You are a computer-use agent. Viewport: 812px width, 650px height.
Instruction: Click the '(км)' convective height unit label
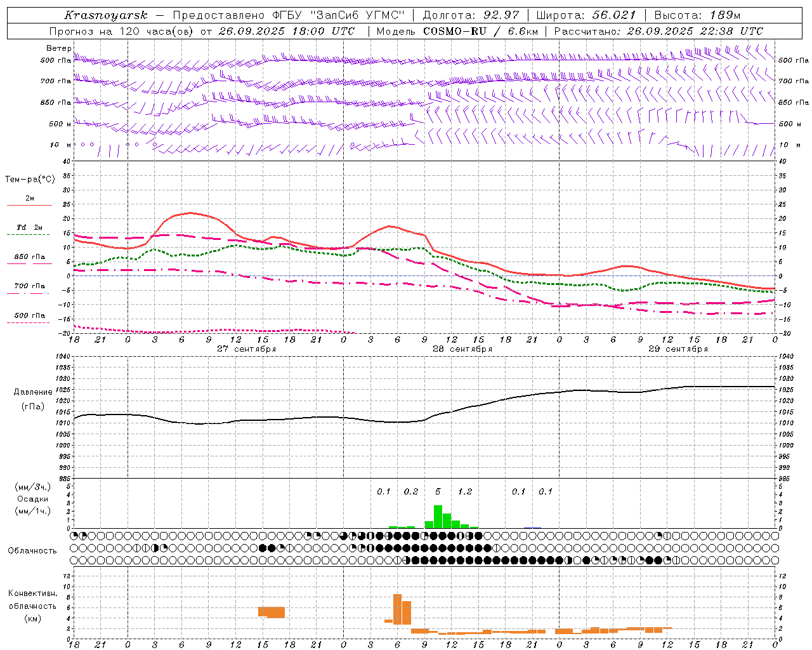tap(33, 618)
